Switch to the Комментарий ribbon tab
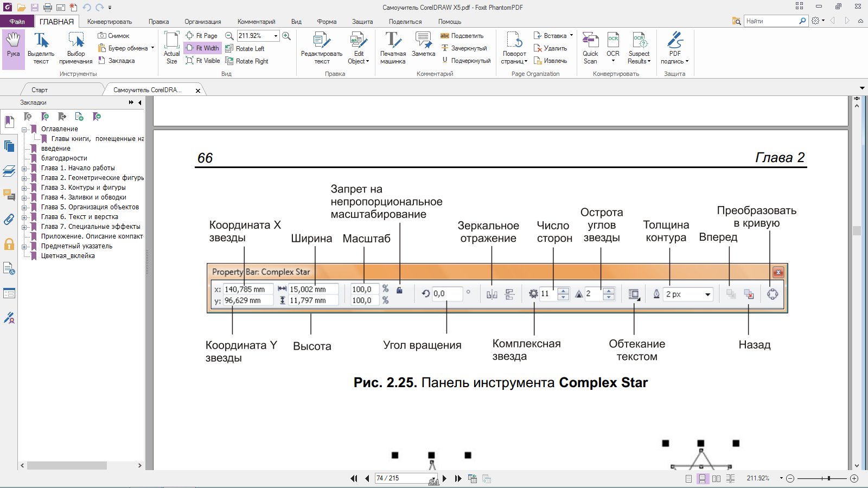Image resolution: width=868 pixels, height=488 pixels. 256,22
